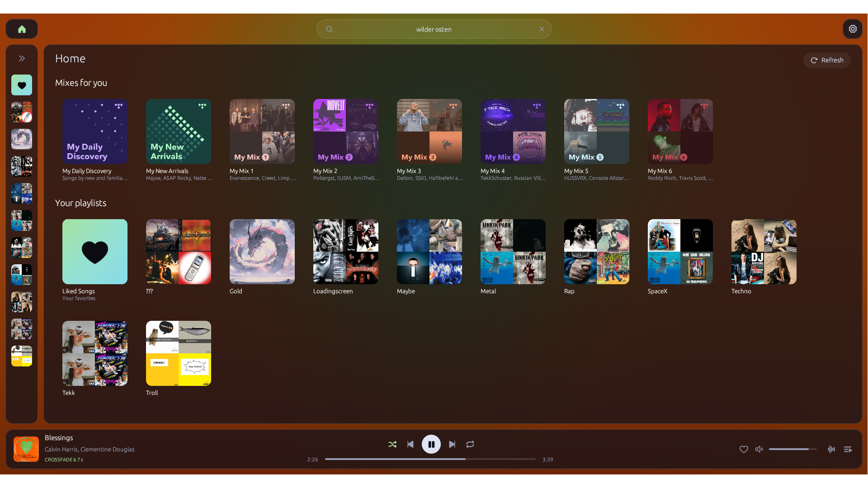The image size is (868, 488).
Task: Open the audio visualizer waveform icon
Action: pyautogui.click(x=831, y=449)
